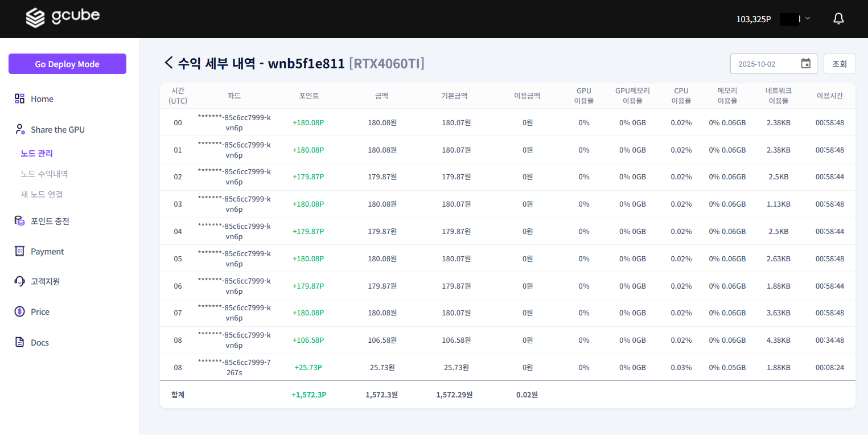The height and width of the screenshot is (435, 868).
Task: Click the 103,325P point balance
Action: (x=753, y=19)
